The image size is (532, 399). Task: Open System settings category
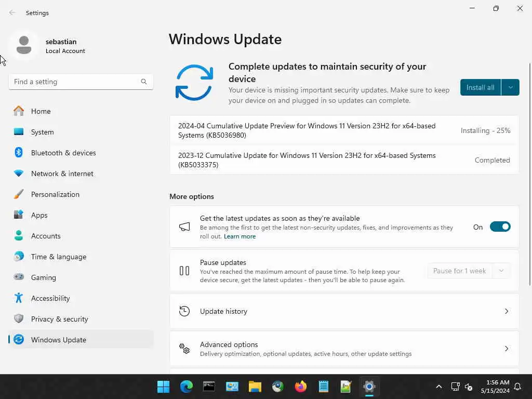point(81,131)
